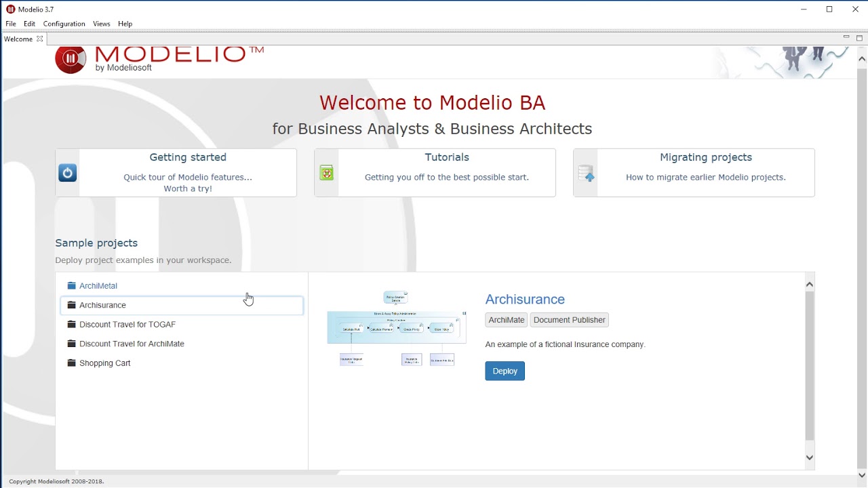Click the Tutorials lifebuoy icon

click(327, 173)
